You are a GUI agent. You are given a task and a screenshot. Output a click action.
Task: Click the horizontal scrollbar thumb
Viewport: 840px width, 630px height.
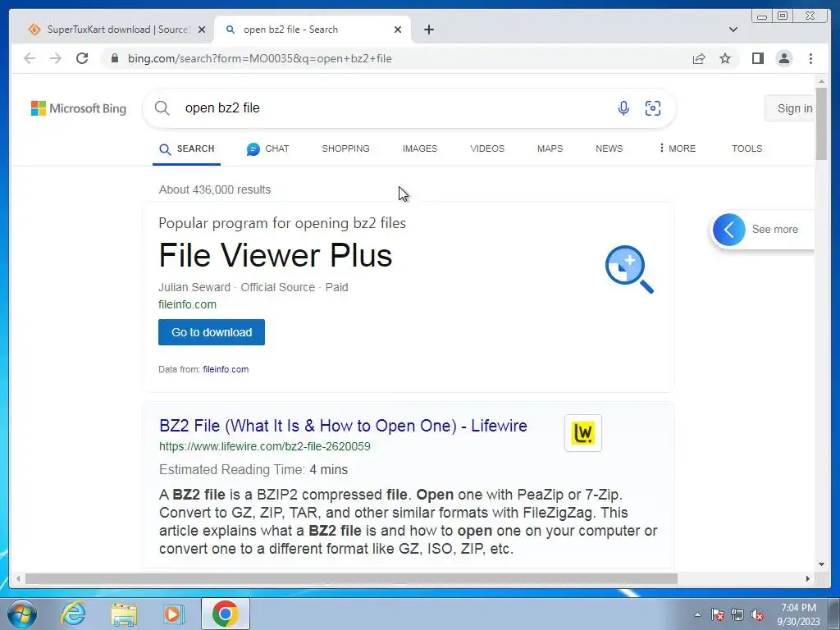[x=351, y=578]
